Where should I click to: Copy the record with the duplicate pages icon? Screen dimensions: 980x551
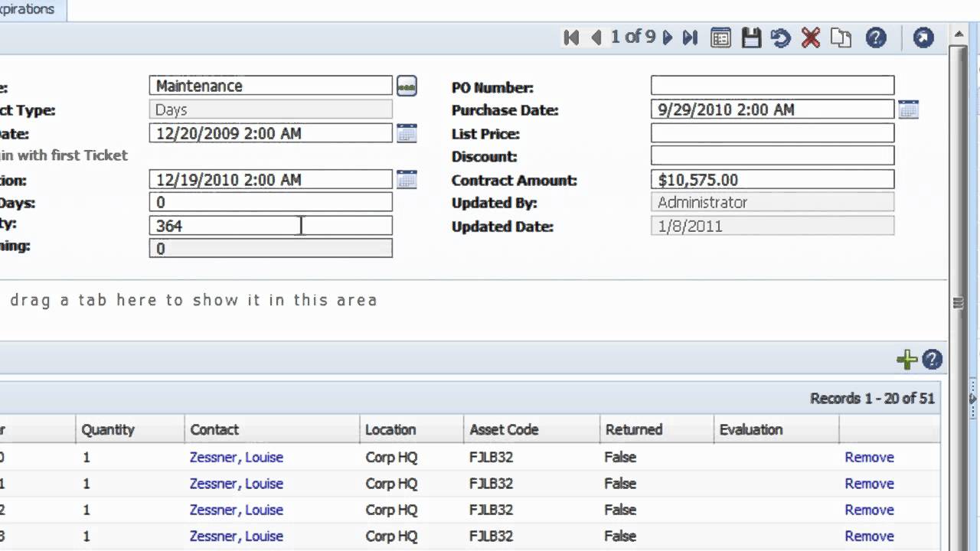tap(841, 37)
